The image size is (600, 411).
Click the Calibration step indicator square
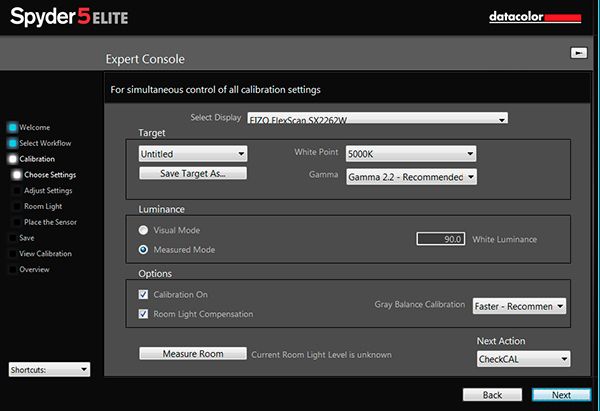pos(13,159)
